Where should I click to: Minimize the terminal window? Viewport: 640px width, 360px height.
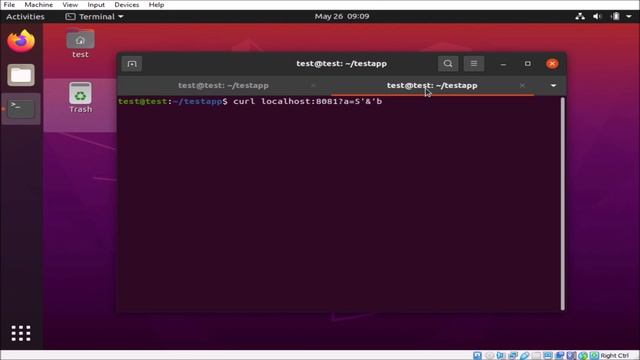coord(503,64)
